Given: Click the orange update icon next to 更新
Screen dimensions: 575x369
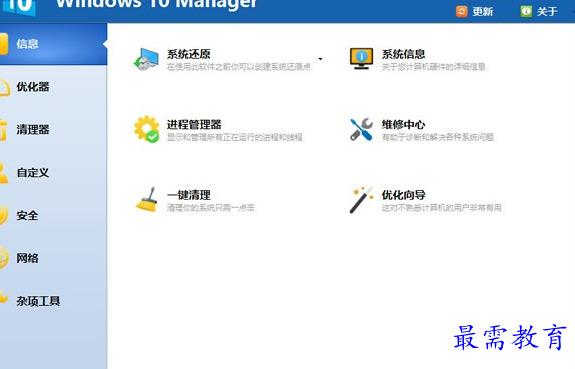Looking at the screenshot, I should (462, 11).
